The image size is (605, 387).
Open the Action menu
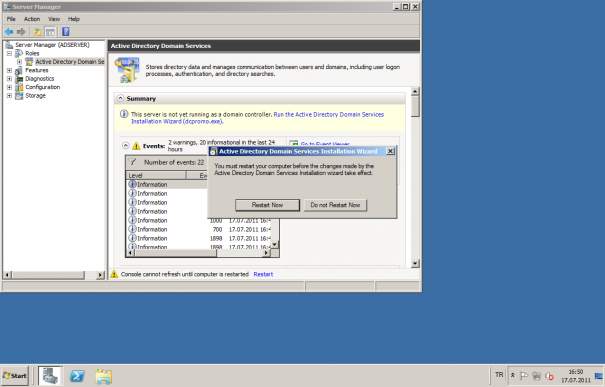[32, 19]
